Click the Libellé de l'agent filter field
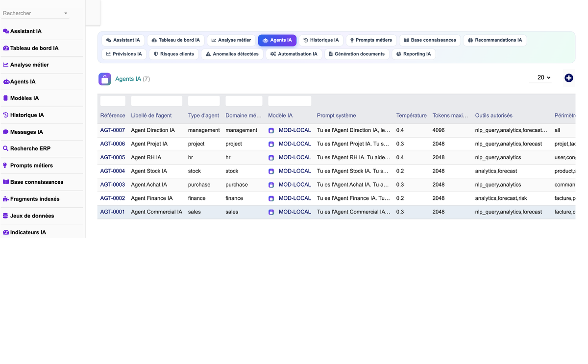The width and height of the screenshot is (588, 364). click(x=157, y=101)
